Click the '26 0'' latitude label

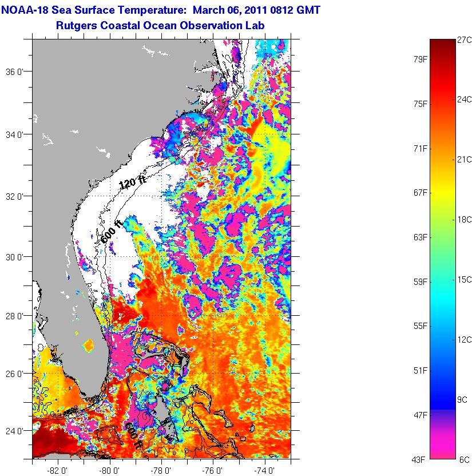pos(14,374)
